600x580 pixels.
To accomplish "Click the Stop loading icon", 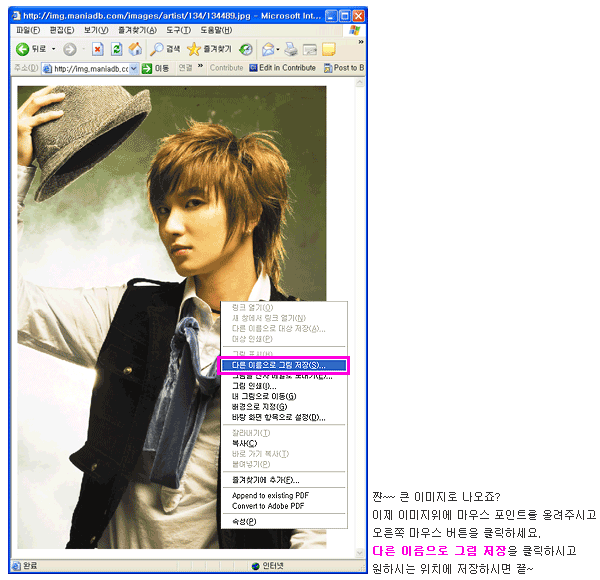I will [x=97, y=49].
